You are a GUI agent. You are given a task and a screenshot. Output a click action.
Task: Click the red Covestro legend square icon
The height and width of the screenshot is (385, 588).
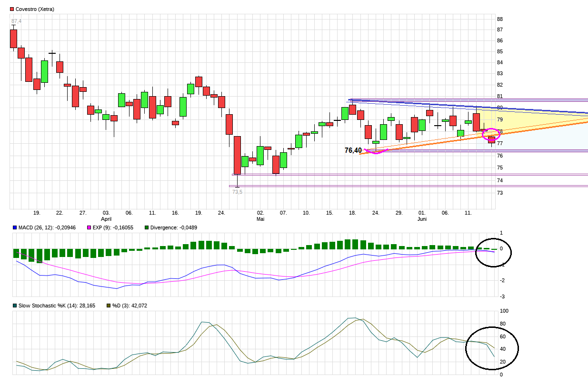[x=11, y=8]
